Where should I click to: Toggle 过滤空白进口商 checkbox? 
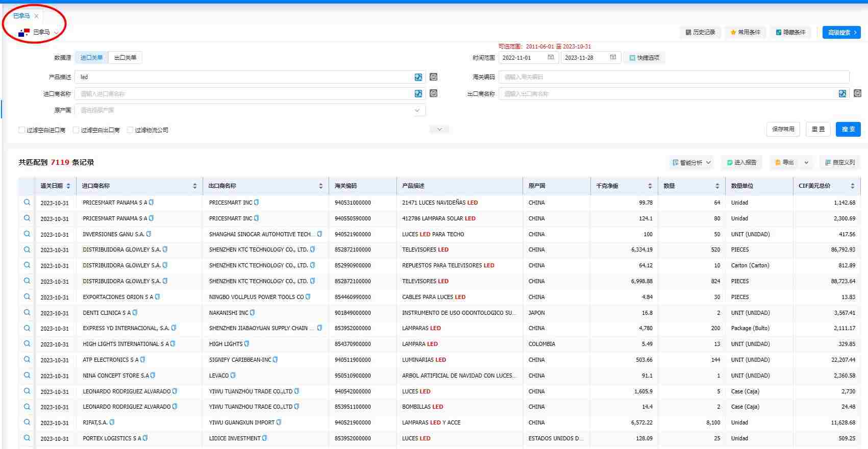click(x=22, y=130)
